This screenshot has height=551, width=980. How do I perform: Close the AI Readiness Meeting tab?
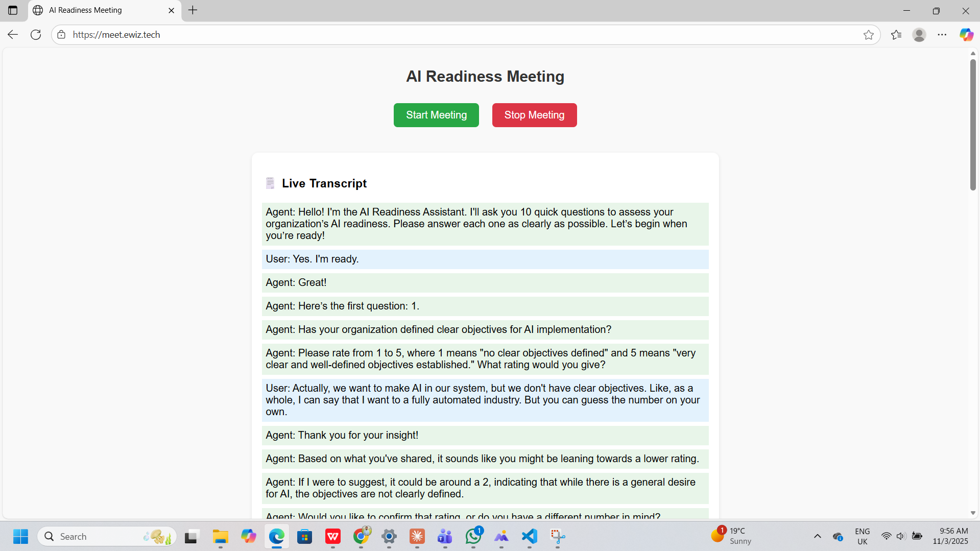click(171, 10)
